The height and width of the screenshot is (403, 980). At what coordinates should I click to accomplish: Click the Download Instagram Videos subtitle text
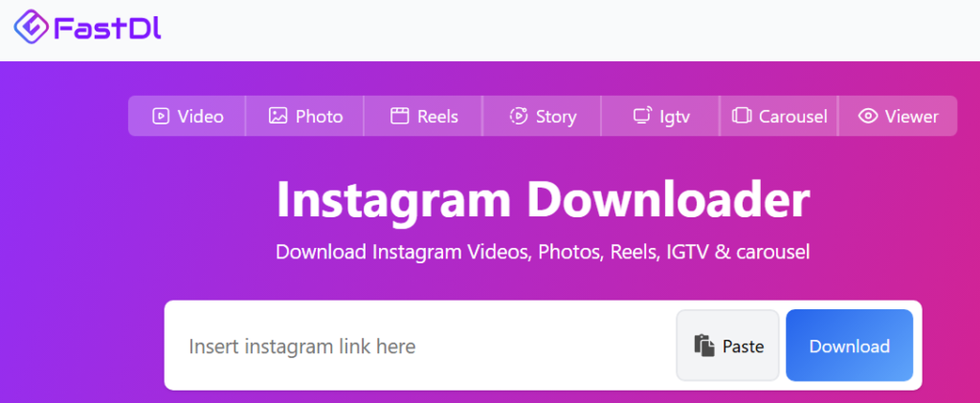click(543, 253)
